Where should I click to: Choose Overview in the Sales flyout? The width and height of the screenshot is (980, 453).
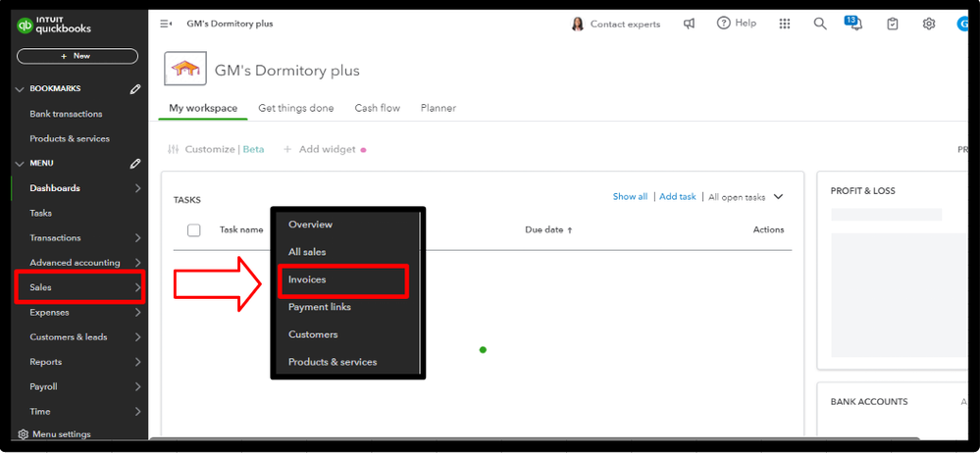pyautogui.click(x=310, y=225)
